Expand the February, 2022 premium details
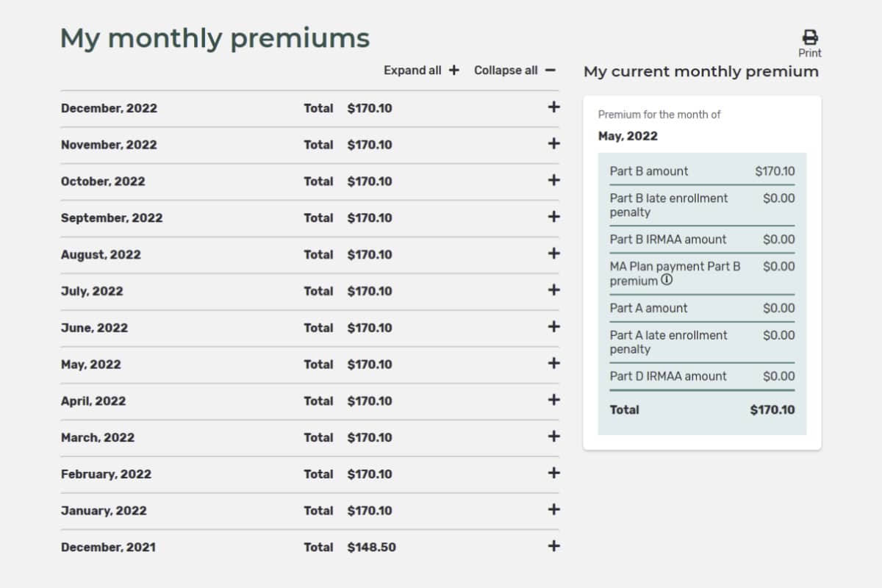The width and height of the screenshot is (882, 588). (553, 473)
